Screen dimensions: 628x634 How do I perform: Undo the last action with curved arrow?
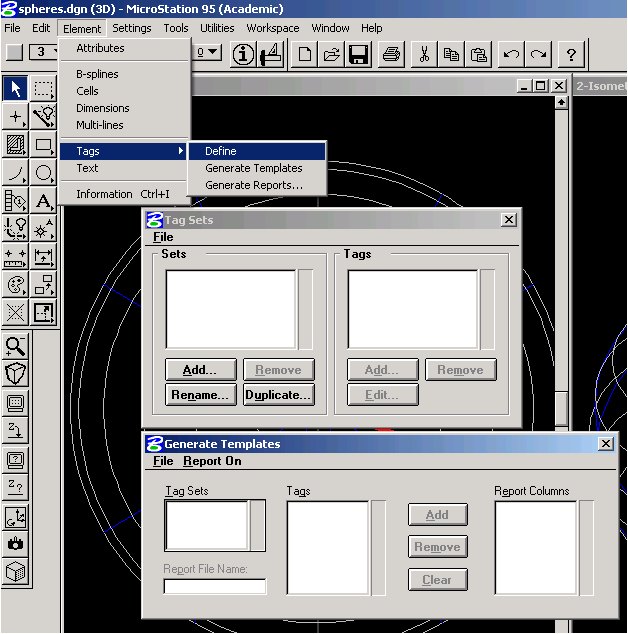511,54
